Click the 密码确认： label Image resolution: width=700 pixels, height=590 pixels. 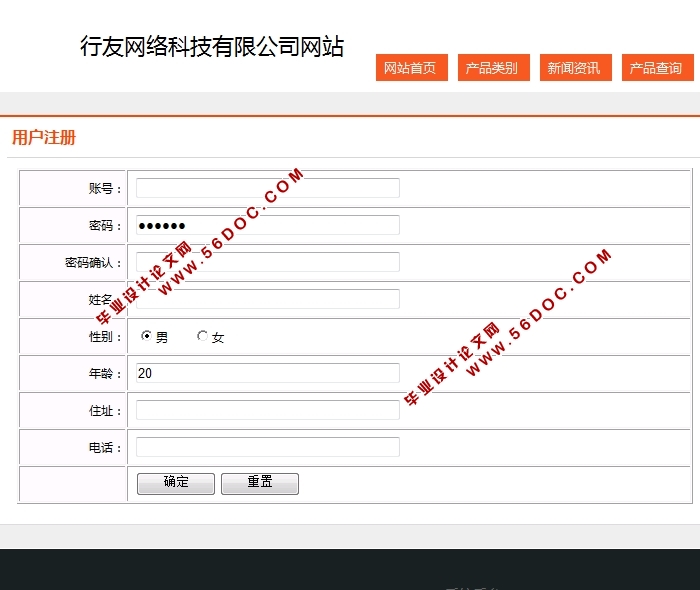93,262
